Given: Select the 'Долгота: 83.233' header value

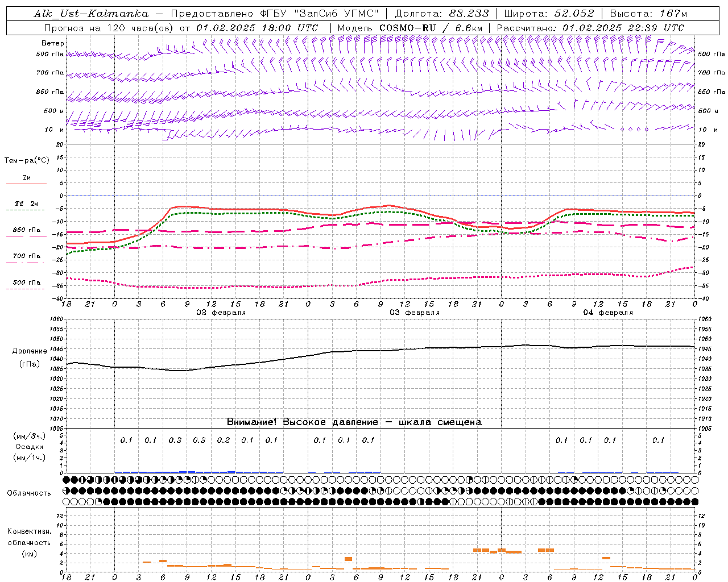Looking at the screenshot, I should 441,14.
